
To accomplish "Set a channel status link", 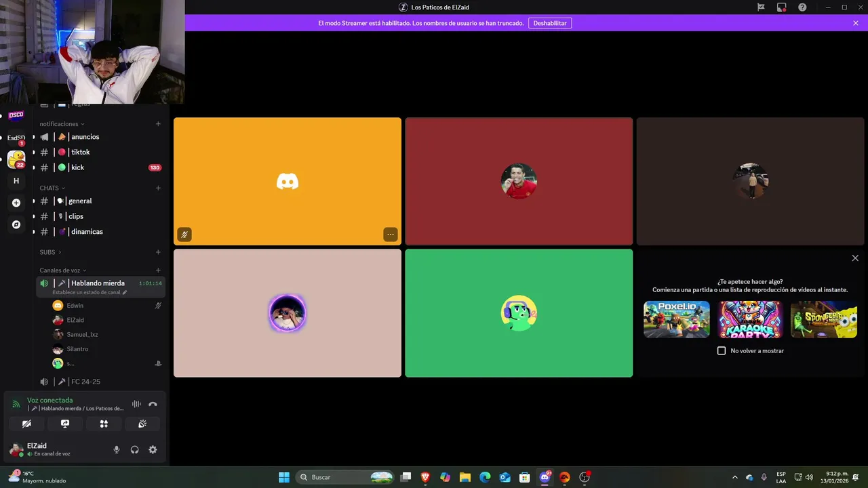I will pos(90,293).
